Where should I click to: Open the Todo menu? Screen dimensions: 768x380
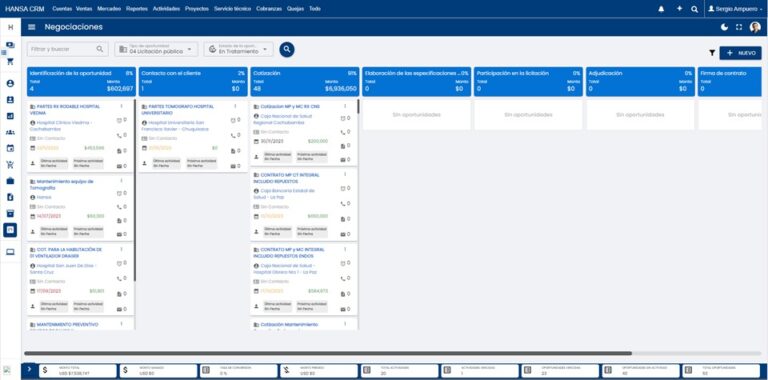click(x=315, y=9)
